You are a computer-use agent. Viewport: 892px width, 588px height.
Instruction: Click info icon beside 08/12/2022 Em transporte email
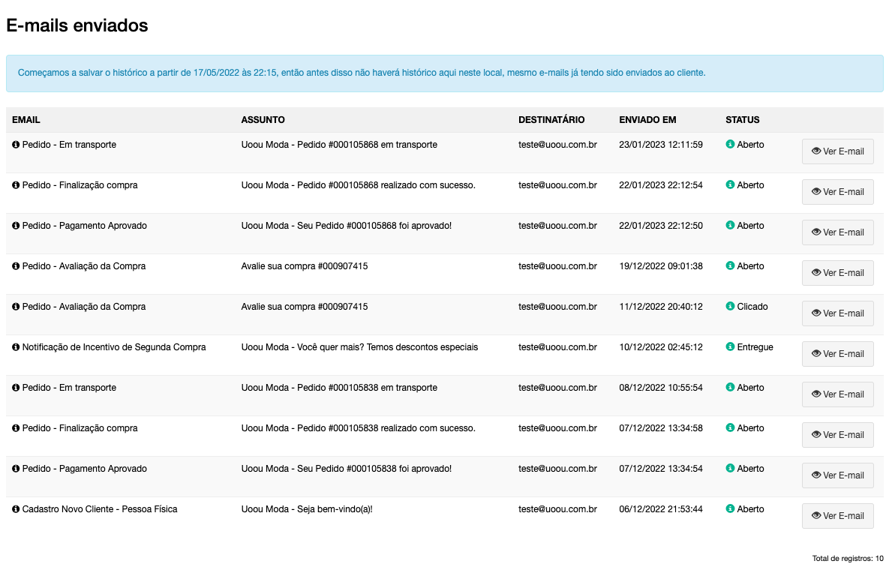point(16,388)
